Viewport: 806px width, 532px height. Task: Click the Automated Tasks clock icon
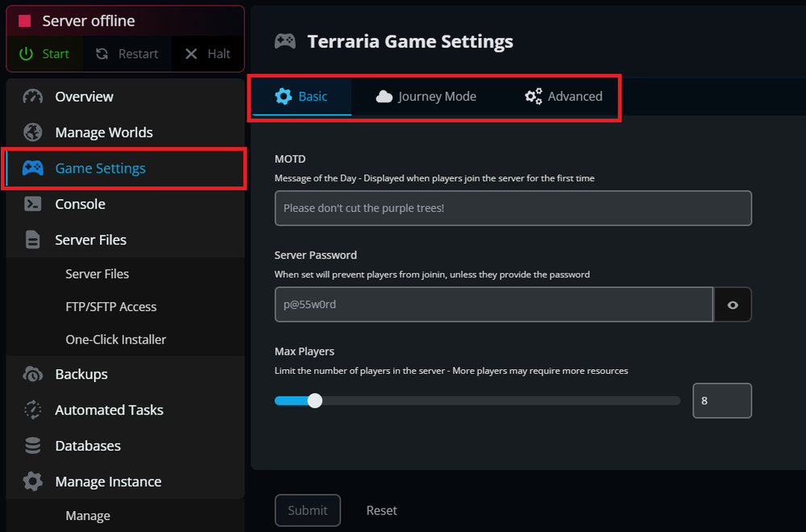tap(32, 409)
